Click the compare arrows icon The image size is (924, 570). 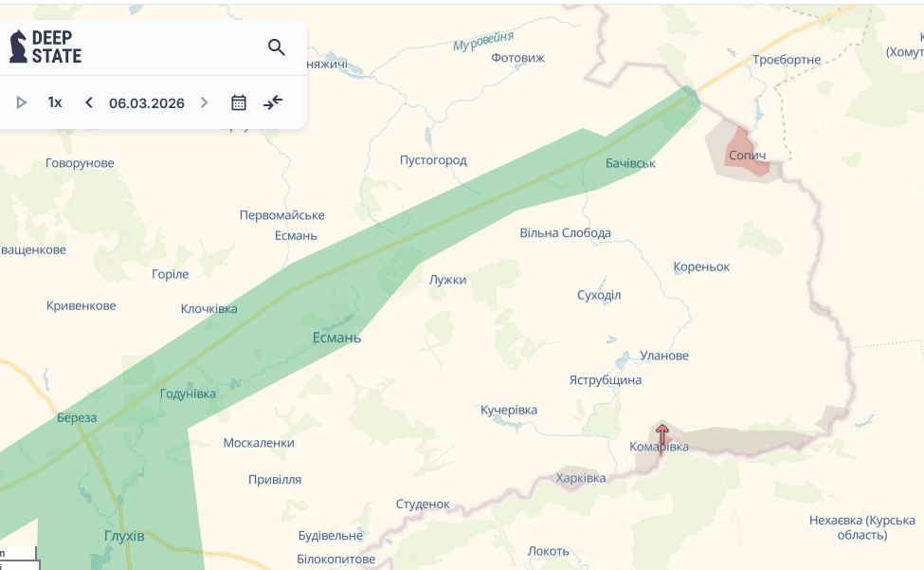[273, 102]
